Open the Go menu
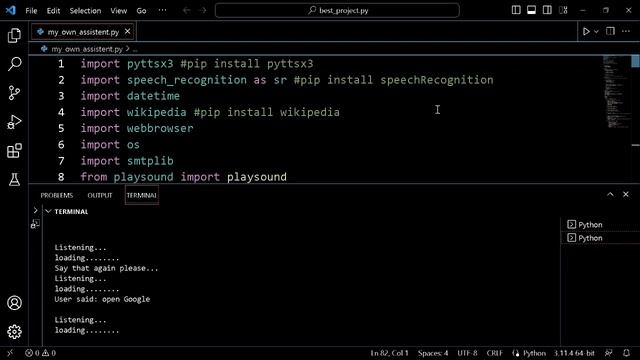The image size is (640, 360). click(141, 11)
